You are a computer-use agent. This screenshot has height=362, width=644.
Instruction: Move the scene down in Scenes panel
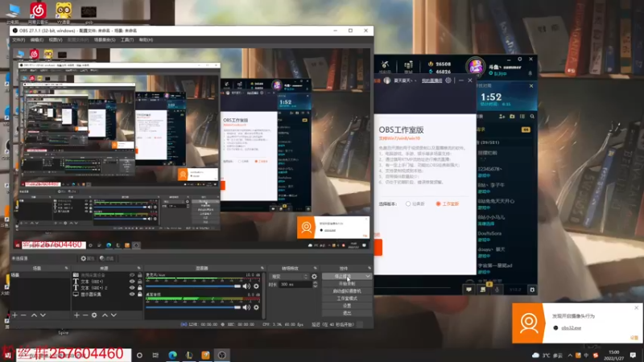[x=43, y=315]
